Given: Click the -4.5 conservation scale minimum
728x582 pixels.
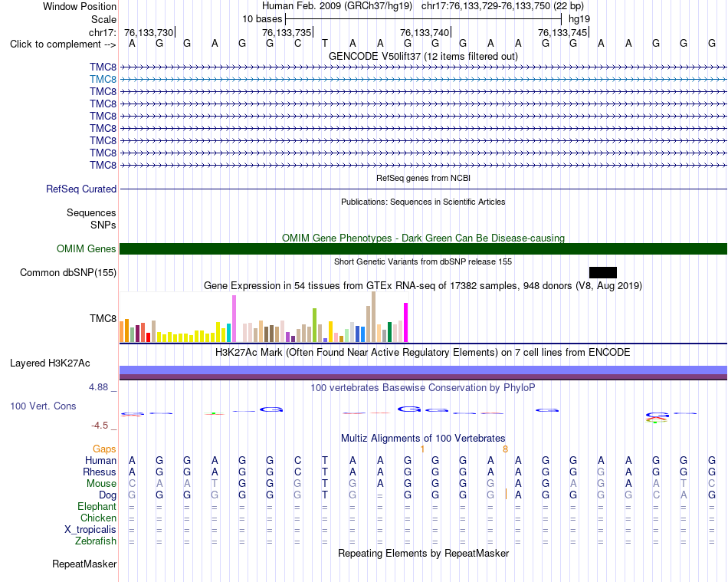Looking at the screenshot, I should [x=100, y=426].
